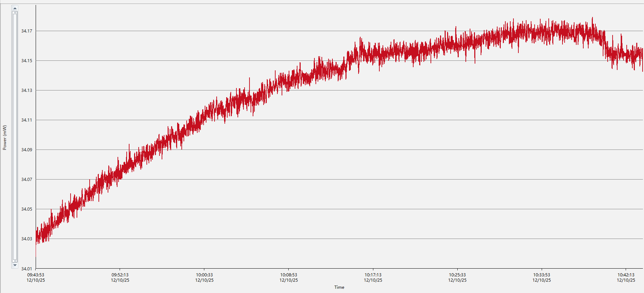Click the 10:17:13 time axis label
This screenshot has width=644, height=293.
click(x=373, y=275)
